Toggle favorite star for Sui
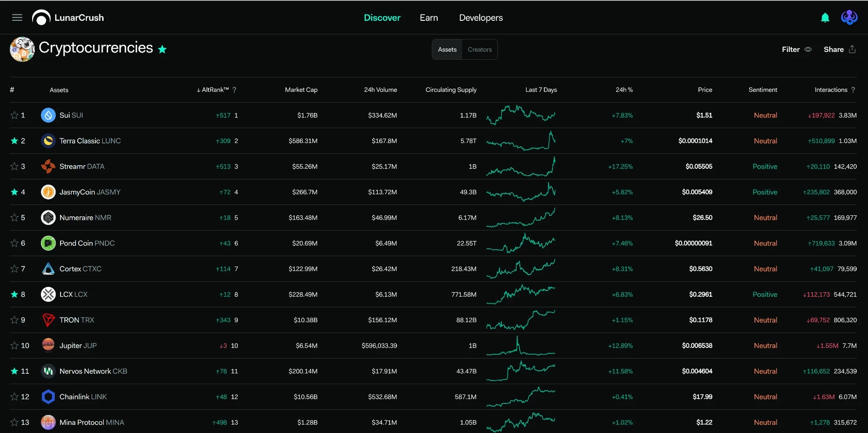Viewport: 868px width, 433px height. tap(14, 115)
